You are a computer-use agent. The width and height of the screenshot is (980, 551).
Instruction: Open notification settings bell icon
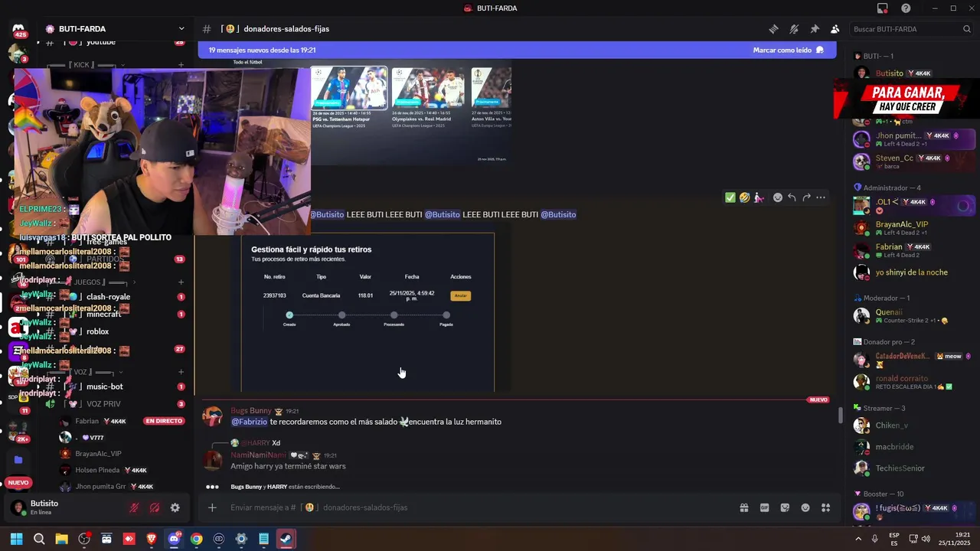click(x=794, y=29)
